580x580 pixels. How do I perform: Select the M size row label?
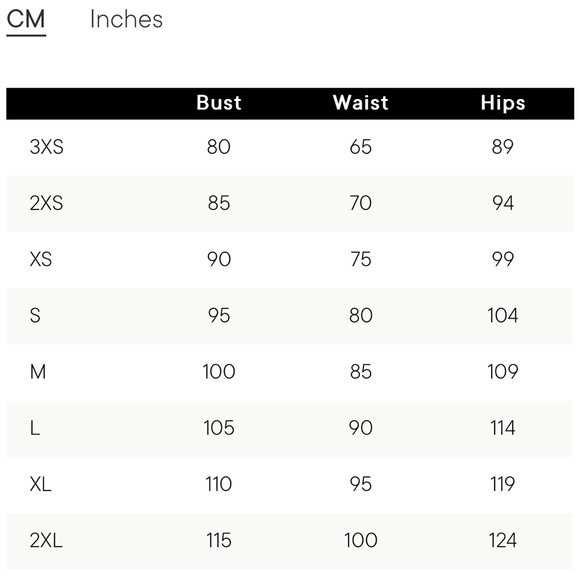click(x=38, y=372)
